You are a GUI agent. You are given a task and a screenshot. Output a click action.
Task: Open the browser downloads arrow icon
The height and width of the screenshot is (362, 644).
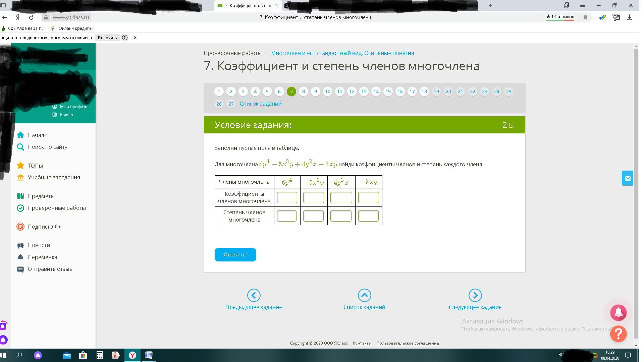630,17
